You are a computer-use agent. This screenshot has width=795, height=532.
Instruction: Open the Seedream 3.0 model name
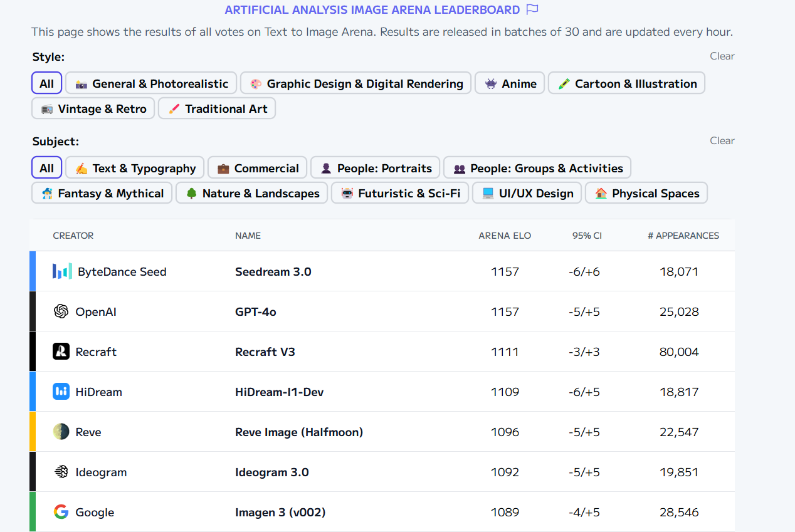[273, 271]
